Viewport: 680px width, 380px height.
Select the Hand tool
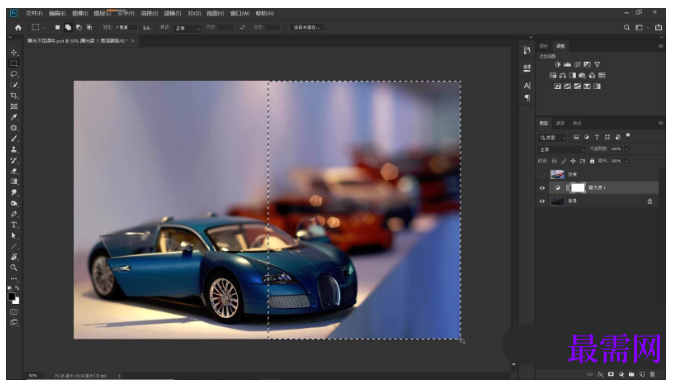click(x=14, y=257)
